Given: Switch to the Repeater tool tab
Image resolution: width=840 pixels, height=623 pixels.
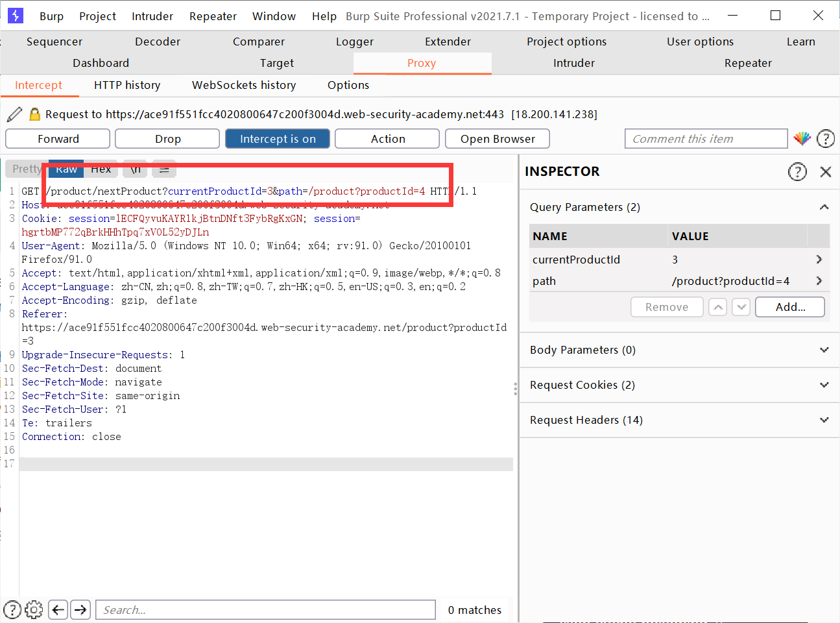Looking at the screenshot, I should [x=748, y=63].
